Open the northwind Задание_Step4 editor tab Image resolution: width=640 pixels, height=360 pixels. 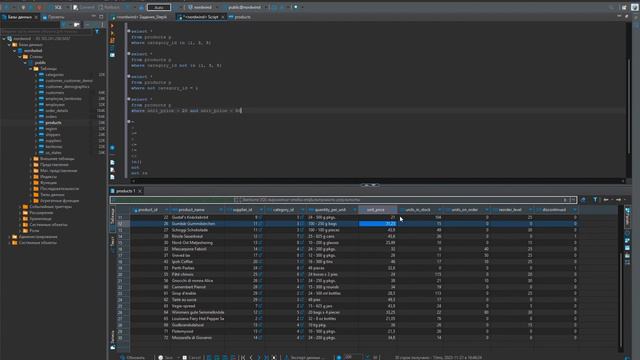click(x=139, y=17)
